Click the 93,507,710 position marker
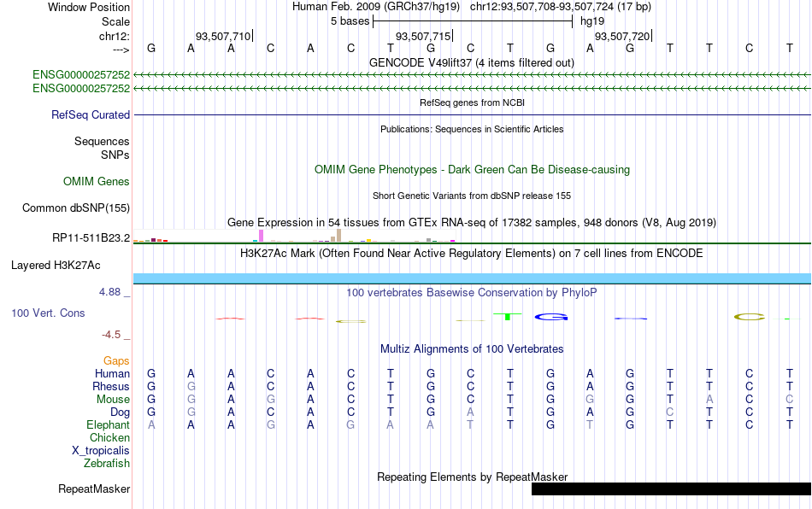The height and width of the screenshot is (509, 812). (223, 36)
